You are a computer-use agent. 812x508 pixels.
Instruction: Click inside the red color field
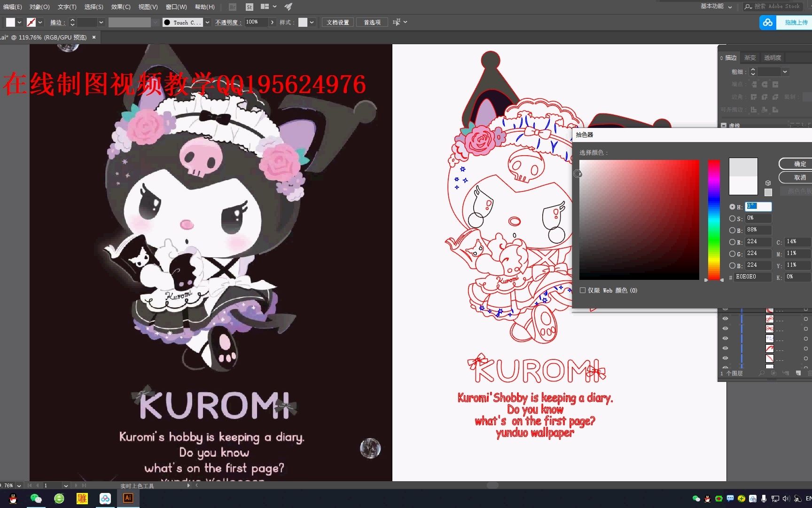pyautogui.click(x=639, y=220)
